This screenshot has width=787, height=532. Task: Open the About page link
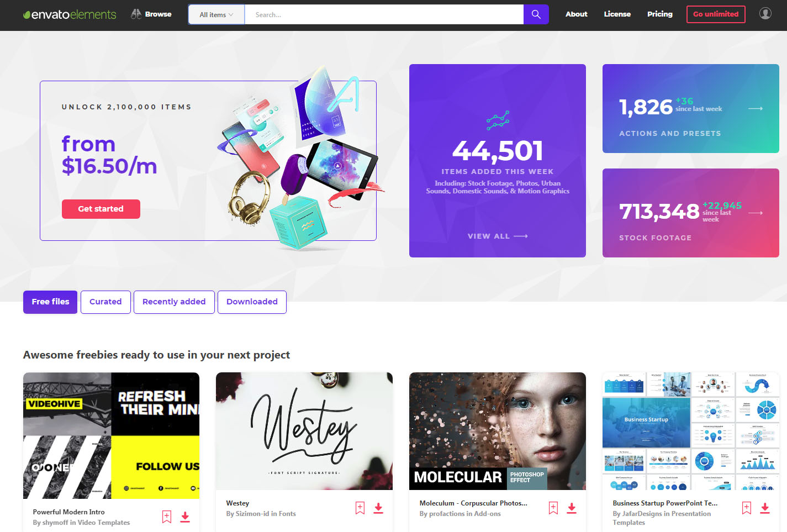(x=576, y=14)
